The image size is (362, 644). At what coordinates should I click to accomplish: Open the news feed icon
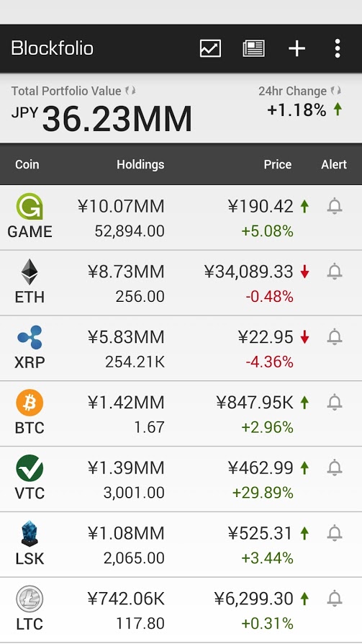[x=253, y=48]
